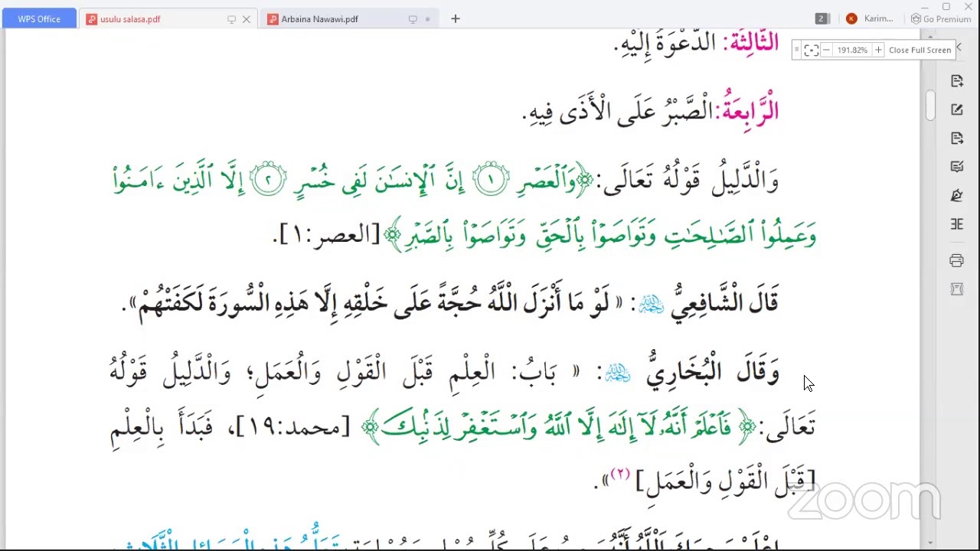
Task: Click Close Full Screen
Action: point(920,50)
